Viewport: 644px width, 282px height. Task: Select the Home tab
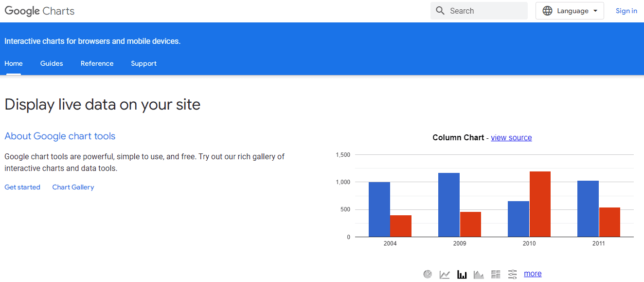coord(13,63)
